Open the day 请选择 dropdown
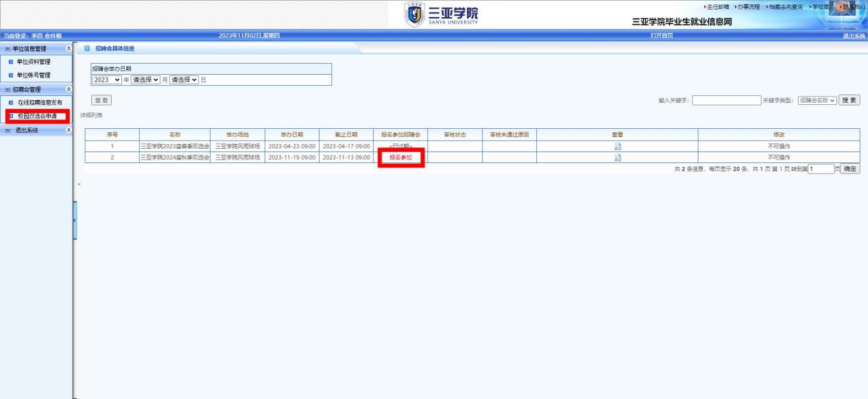 184,80
